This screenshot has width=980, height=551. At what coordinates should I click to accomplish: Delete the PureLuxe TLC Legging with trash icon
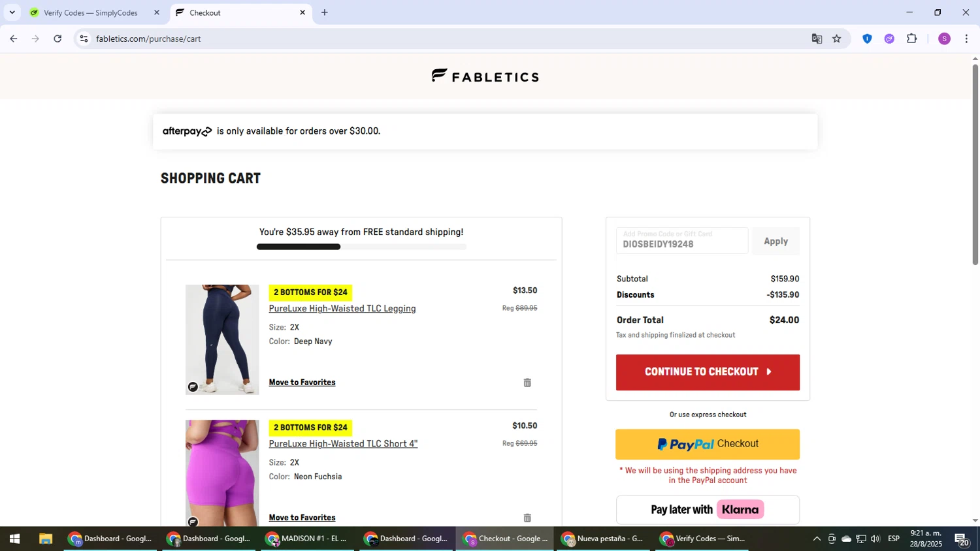527,383
